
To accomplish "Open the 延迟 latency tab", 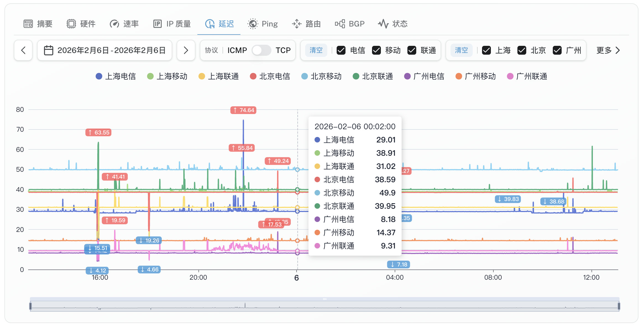I will coord(219,24).
